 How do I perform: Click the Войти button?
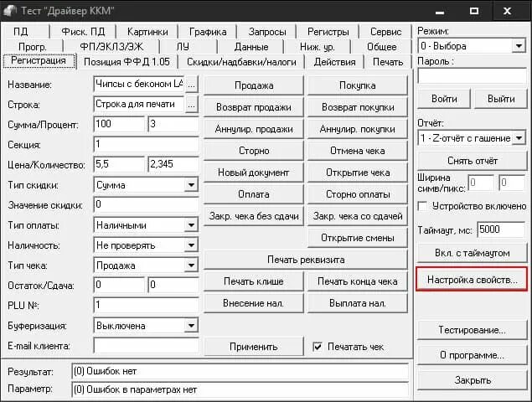tap(444, 99)
